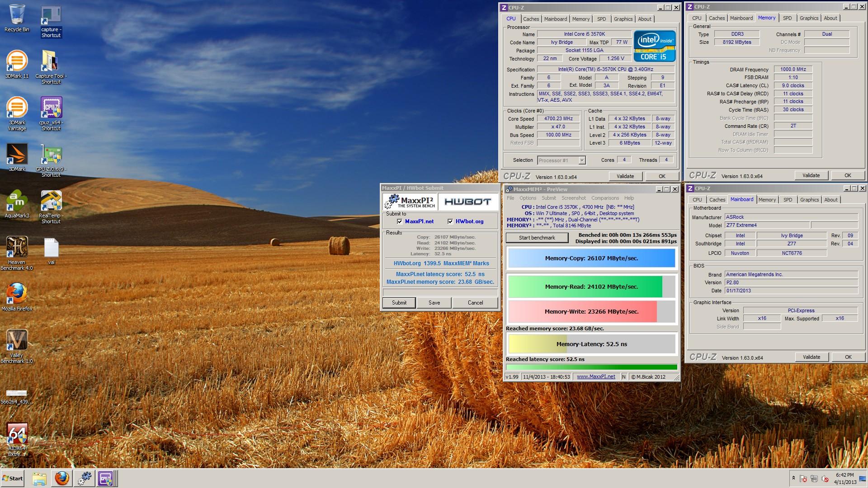The width and height of the screenshot is (868, 488).
Task: Click Cancel in the HWbot Submit dialog
Action: tap(475, 303)
